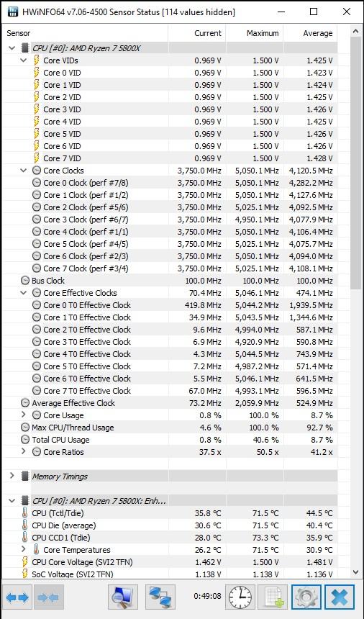Reset elapsed time with the clock icon
Viewport: 364px width, 619px height.
click(240, 597)
